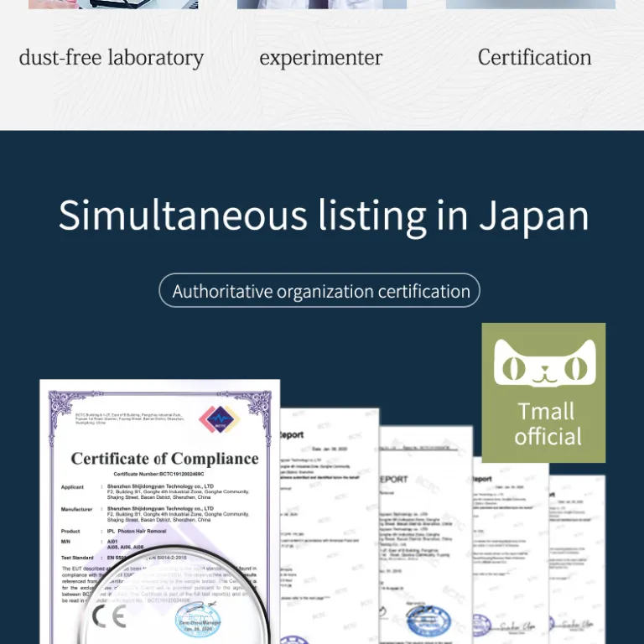Click the CE mark on the certificate
The width and height of the screenshot is (644, 644).
pos(109,616)
